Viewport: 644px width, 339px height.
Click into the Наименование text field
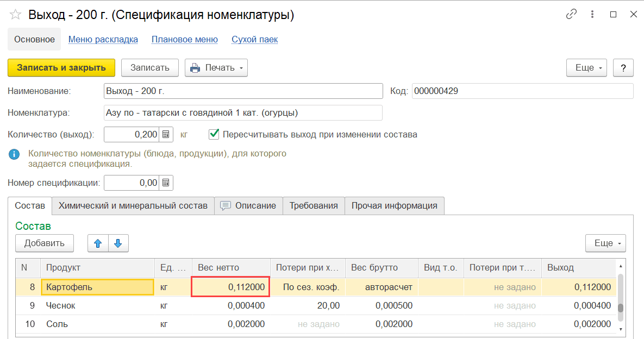click(243, 91)
